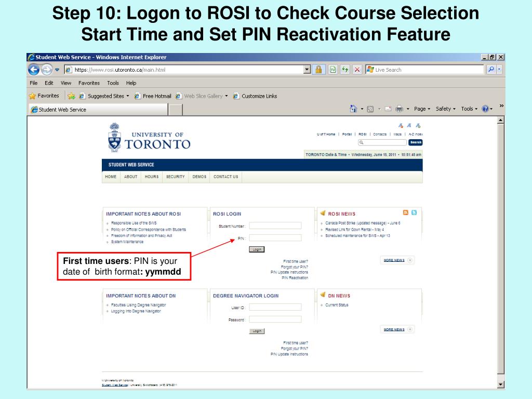Click the PIN Reactivation link

coord(295,278)
